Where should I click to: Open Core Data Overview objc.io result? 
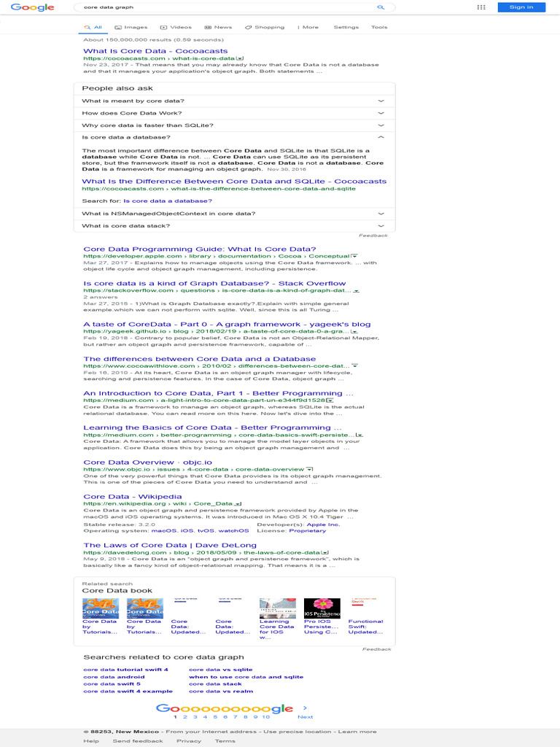[147, 462]
